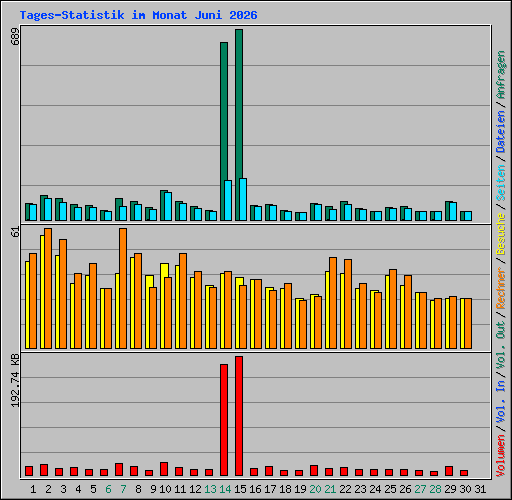Click day number 5 on the x-axis
Screen dimensions: 512x500
(93, 489)
